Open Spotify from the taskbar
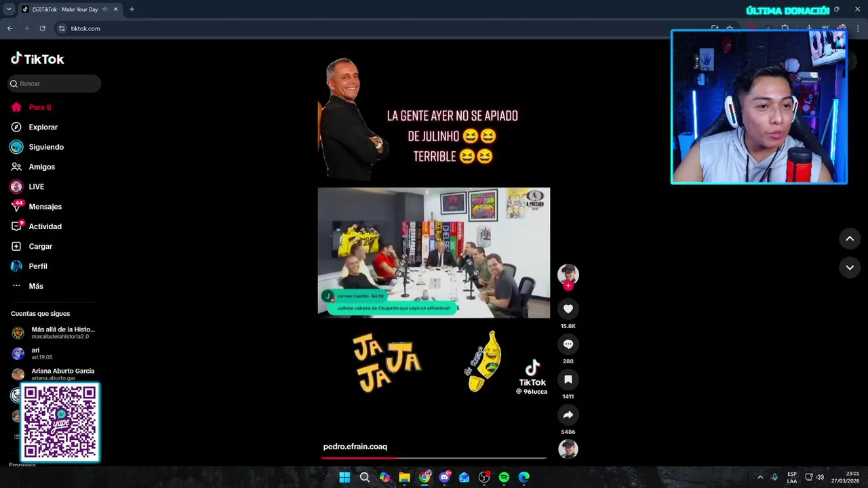 [504, 477]
